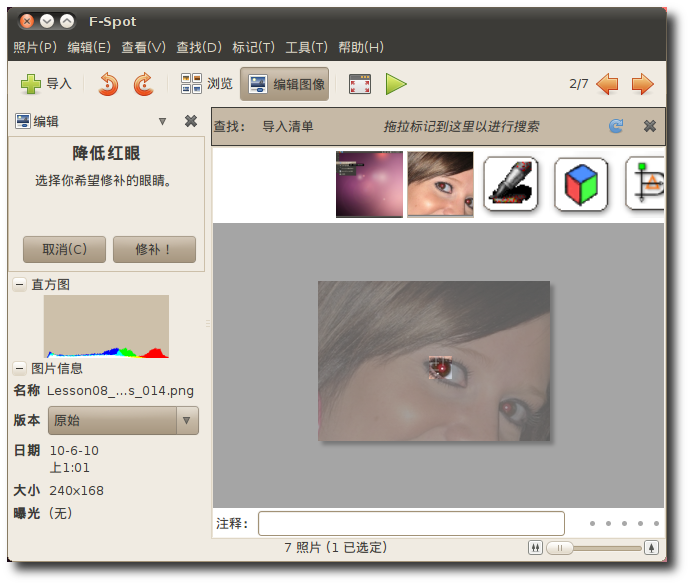Click the time value 上1:01

point(70,467)
